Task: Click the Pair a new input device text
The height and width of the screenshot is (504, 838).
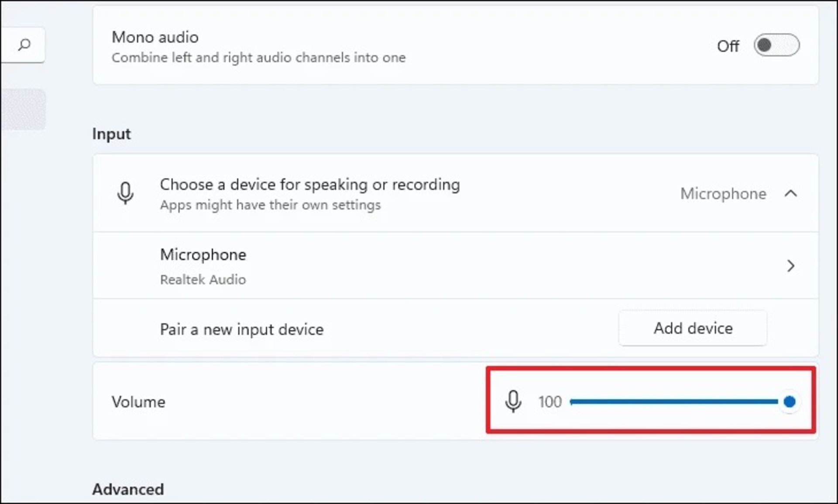Action: pos(242,329)
